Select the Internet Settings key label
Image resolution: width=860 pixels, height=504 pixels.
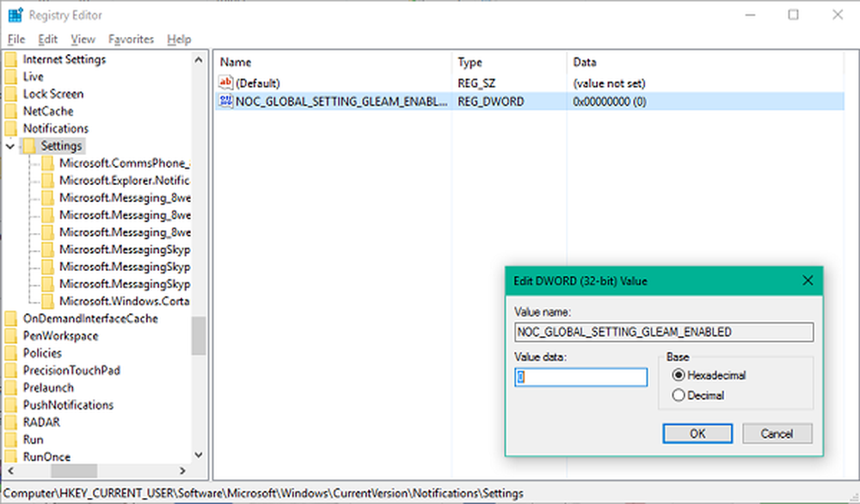tap(64, 59)
